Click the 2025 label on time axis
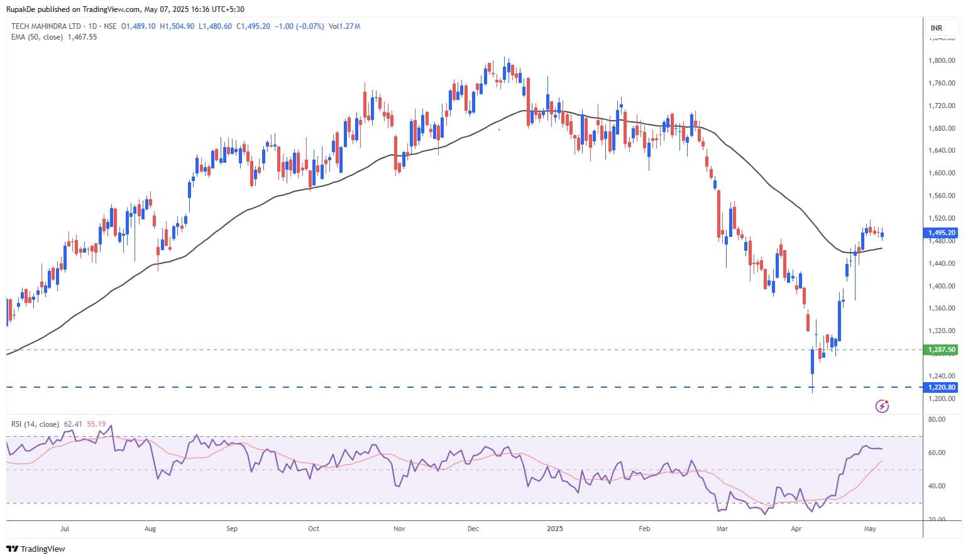The height and width of the screenshot is (560, 968). pyautogui.click(x=555, y=529)
